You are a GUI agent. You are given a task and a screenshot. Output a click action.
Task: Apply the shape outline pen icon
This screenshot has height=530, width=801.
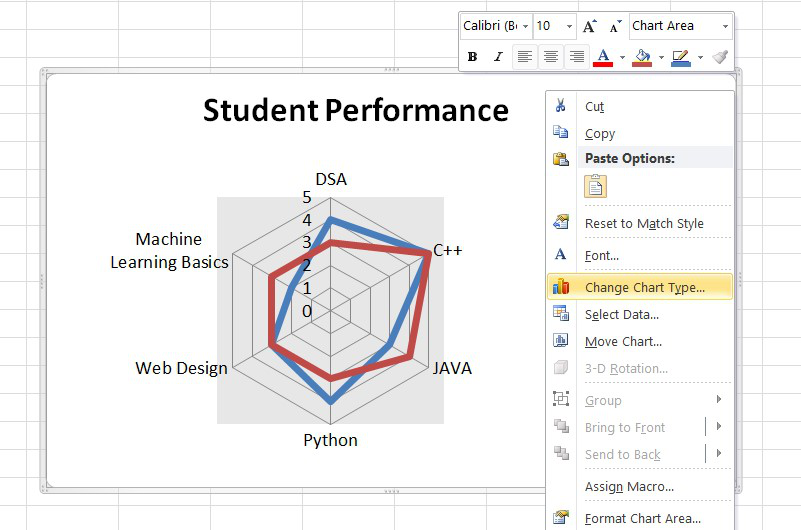coord(681,57)
